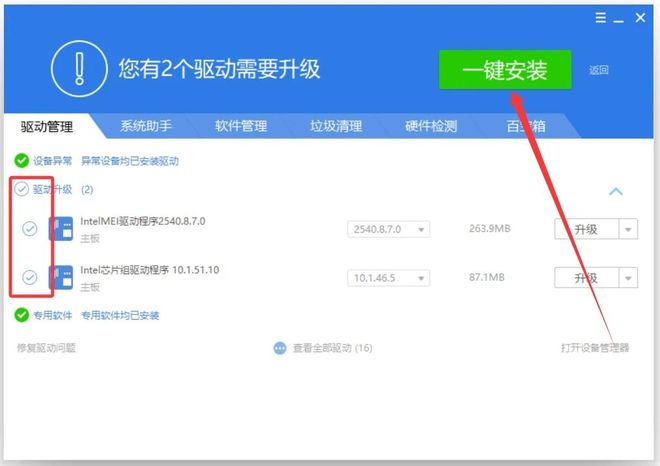Minimize the driver manager window
This screenshot has height=466, width=660.
(x=618, y=19)
